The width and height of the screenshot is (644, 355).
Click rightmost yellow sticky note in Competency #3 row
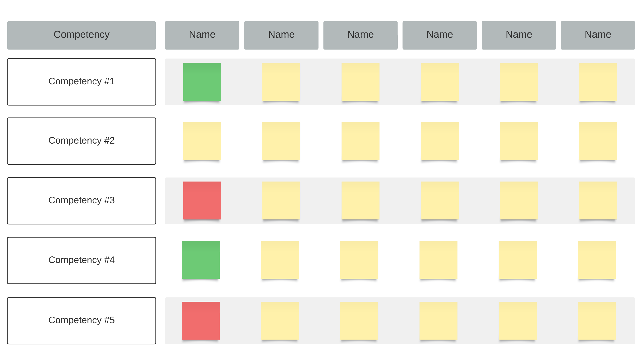coord(598,200)
